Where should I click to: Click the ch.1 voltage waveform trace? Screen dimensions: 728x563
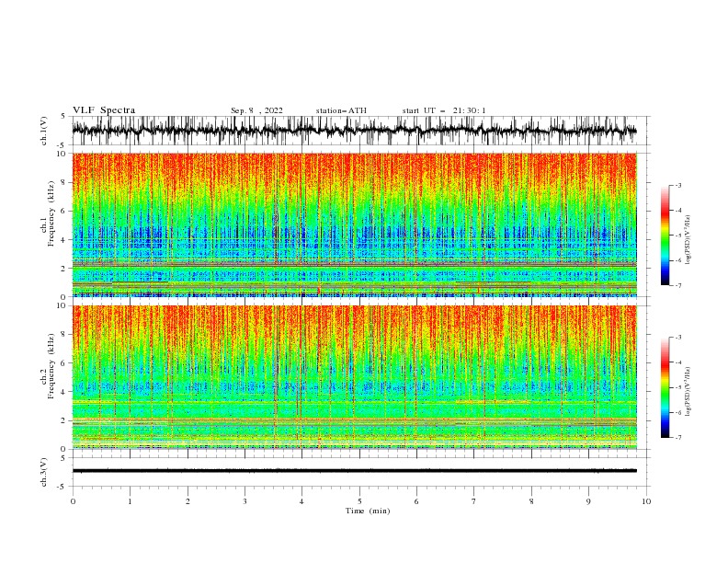coord(354,131)
